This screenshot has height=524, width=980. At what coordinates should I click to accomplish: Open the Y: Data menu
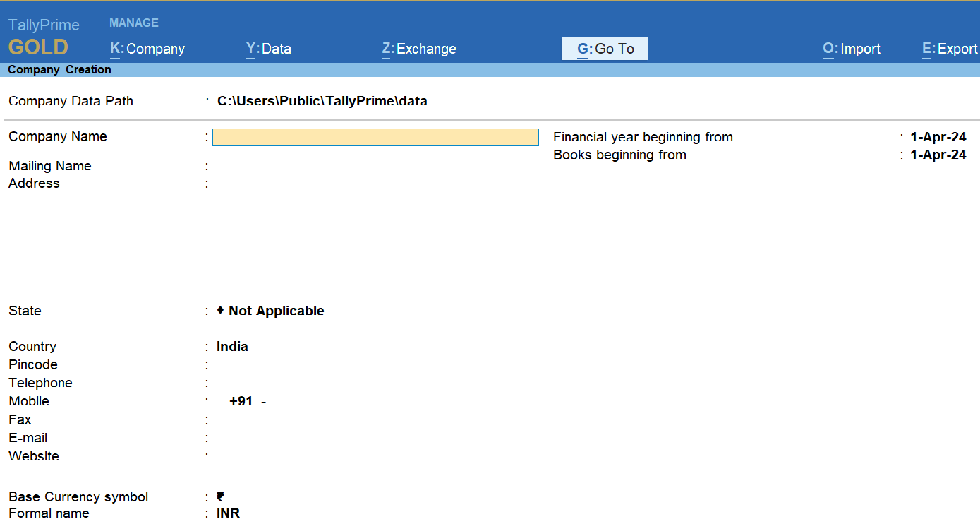pyautogui.click(x=268, y=49)
